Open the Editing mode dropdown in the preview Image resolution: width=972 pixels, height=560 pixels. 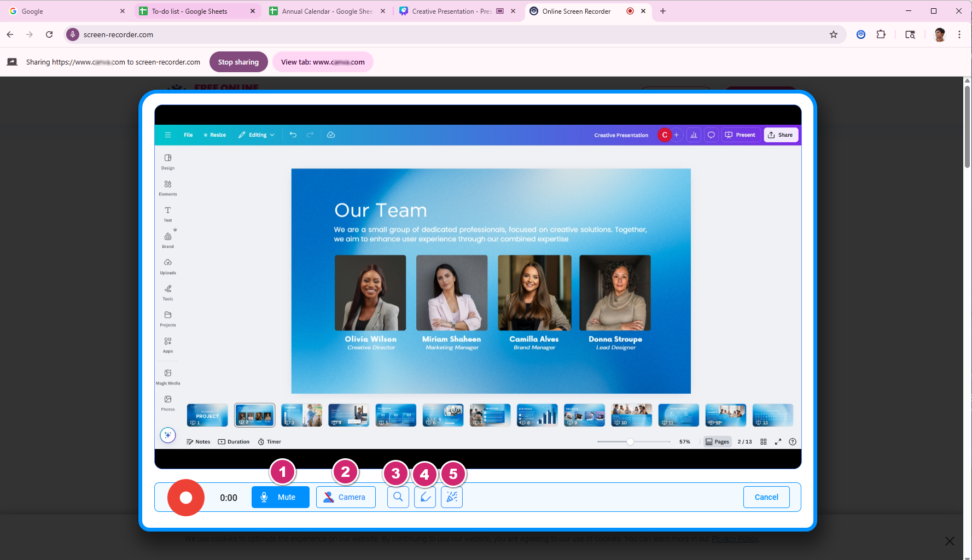click(x=257, y=135)
